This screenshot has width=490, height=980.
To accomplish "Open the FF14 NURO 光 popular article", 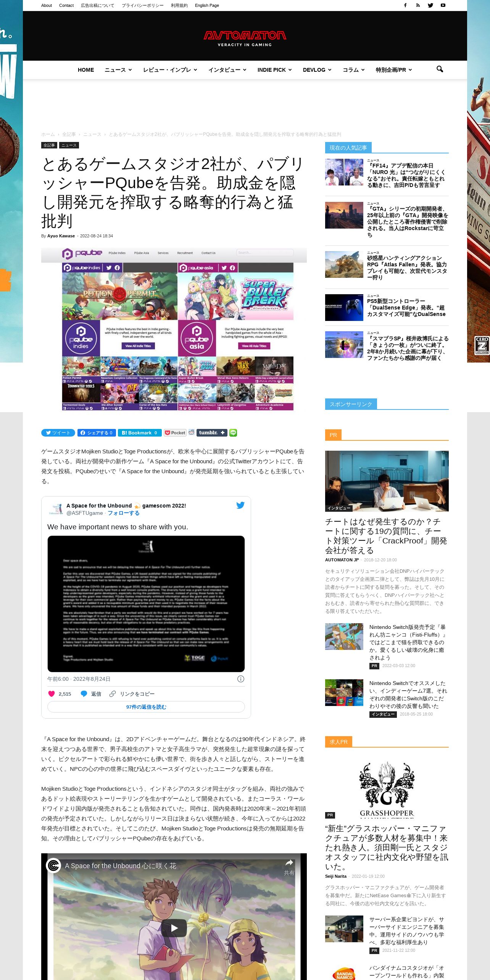I will click(x=406, y=176).
